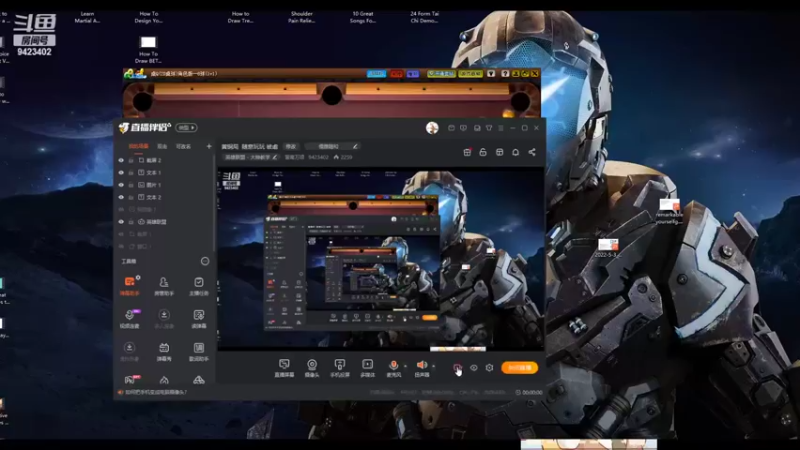Screen dimensions: 800x450
Task: Open user avatar in streaming app title bar
Action: click(432, 128)
